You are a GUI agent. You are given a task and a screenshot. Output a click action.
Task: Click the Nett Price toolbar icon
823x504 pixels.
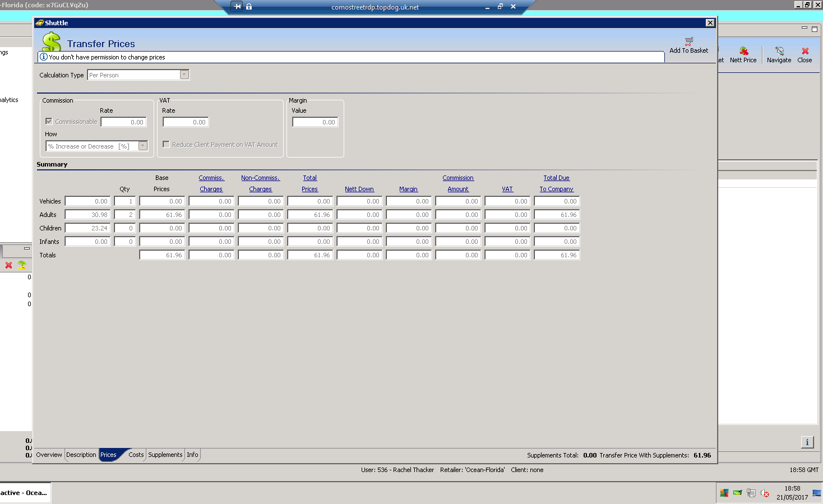tap(743, 51)
